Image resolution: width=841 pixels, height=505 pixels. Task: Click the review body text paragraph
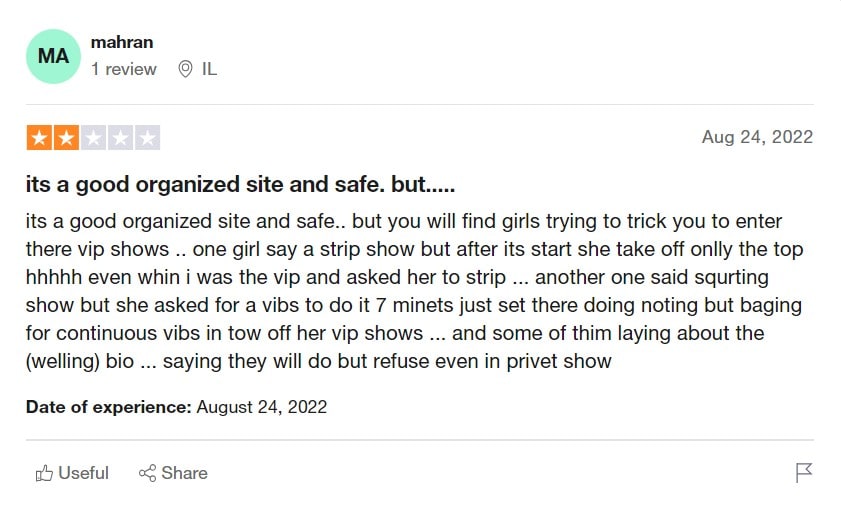(414, 291)
